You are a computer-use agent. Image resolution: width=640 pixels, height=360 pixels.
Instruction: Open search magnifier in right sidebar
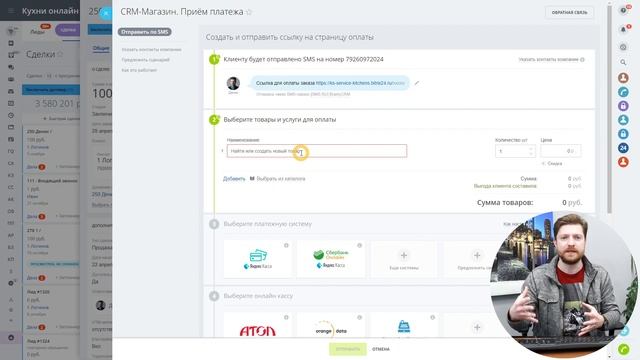(623, 62)
